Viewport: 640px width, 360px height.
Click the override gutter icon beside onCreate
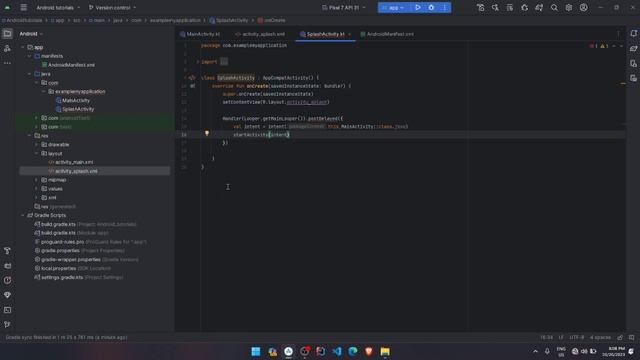[x=192, y=86]
